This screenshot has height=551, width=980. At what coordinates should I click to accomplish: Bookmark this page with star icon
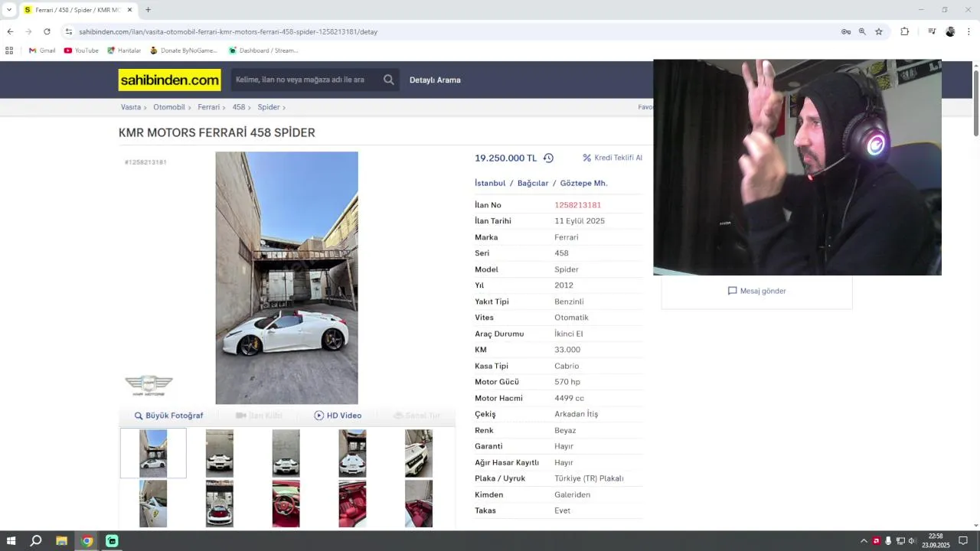pos(879,31)
